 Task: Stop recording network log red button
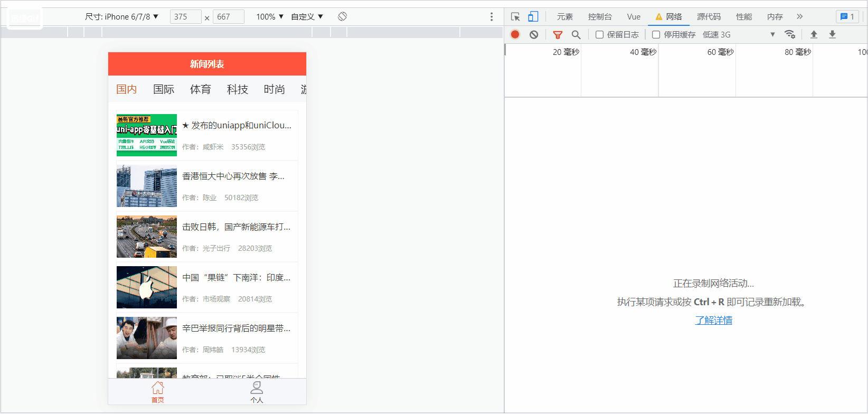coord(515,34)
